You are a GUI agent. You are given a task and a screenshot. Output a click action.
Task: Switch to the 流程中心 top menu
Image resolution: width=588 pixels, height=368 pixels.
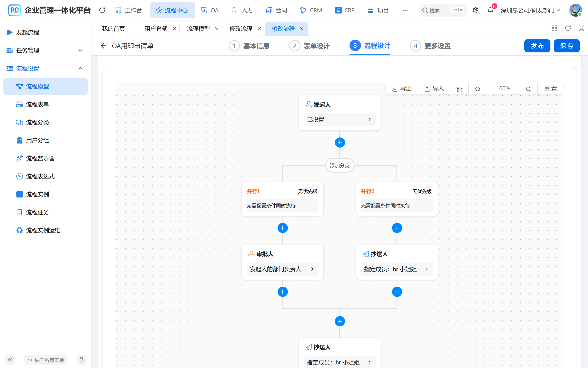[173, 10]
